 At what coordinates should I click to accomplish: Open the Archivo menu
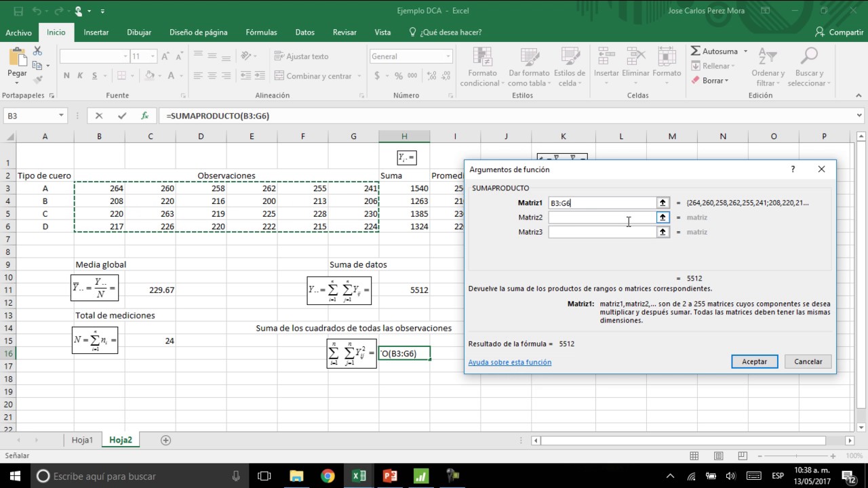(x=18, y=32)
